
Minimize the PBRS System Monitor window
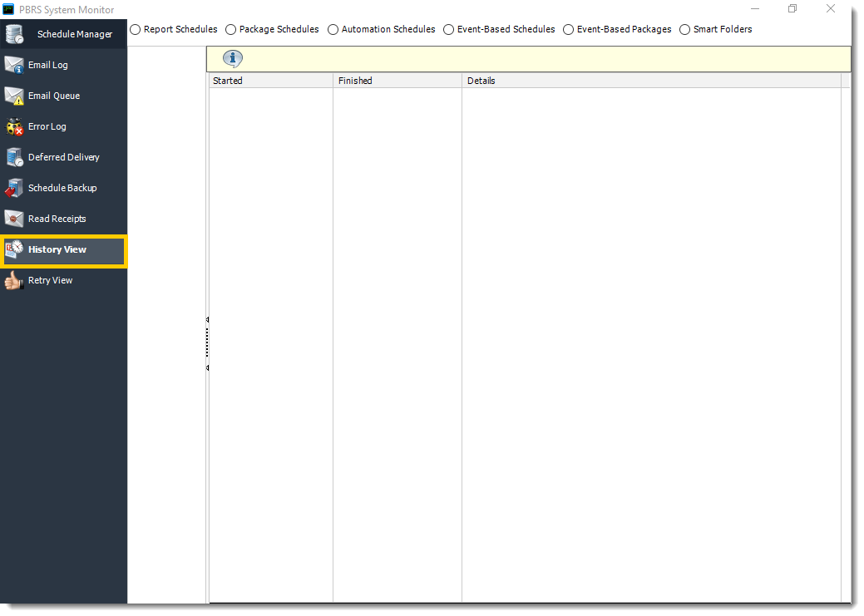pyautogui.click(x=755, y=9)
